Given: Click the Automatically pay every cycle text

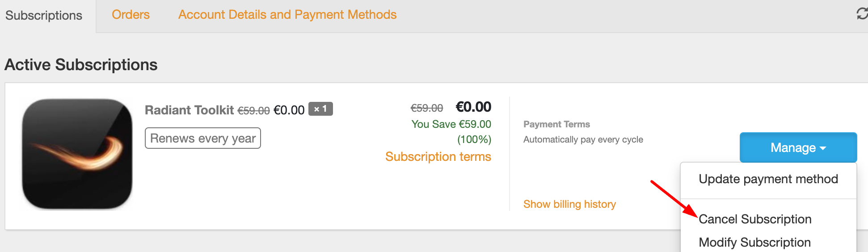Looking at the screenshot, I should point(583,139).
